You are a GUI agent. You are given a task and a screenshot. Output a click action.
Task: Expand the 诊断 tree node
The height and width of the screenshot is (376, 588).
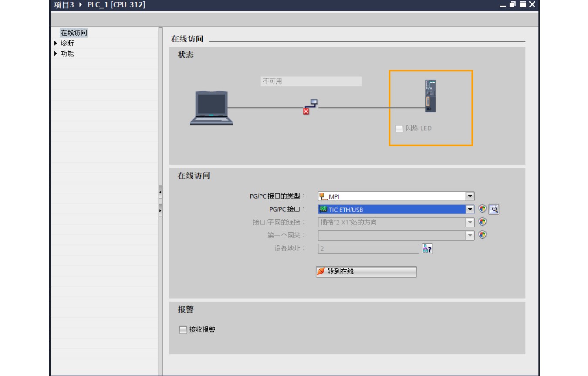click(x=56, y=43)
